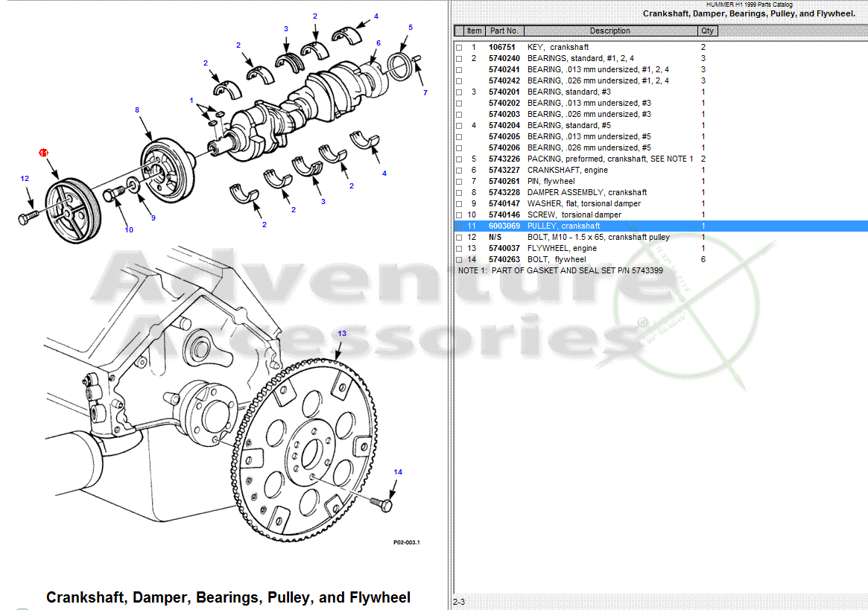Screen dimensions: 868x610
Task: Select callout 10 below the damper screw
Action: pos(129,229)
